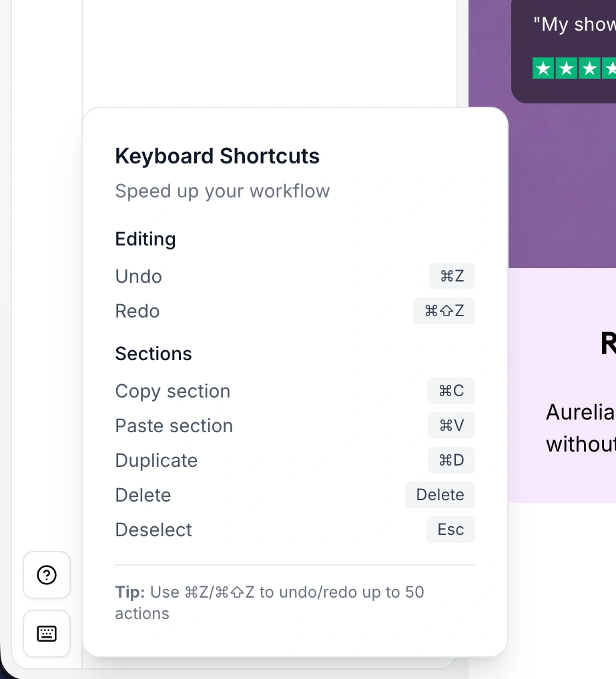Select the Redo row label
The width and height of the screenshot is (616, 679).
[137, 311]
